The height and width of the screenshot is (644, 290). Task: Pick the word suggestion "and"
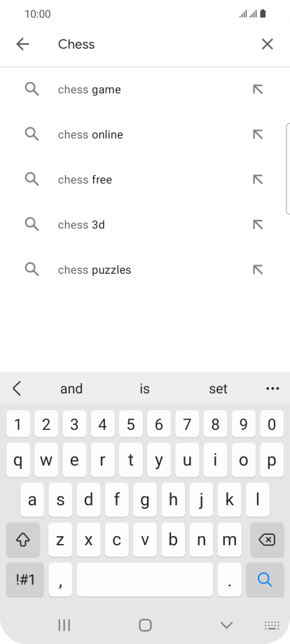pos(71,388)
